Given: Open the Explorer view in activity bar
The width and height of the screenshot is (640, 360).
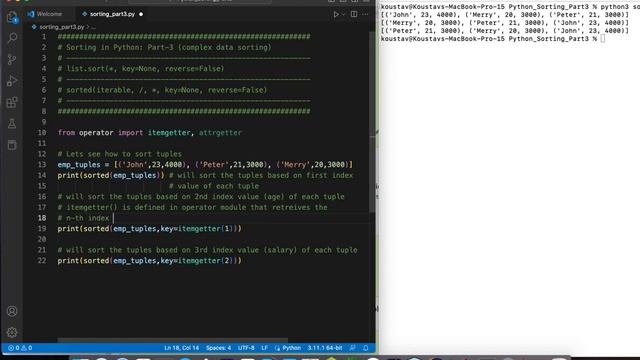Looking at the screenshot, I should tap(12, 17).
